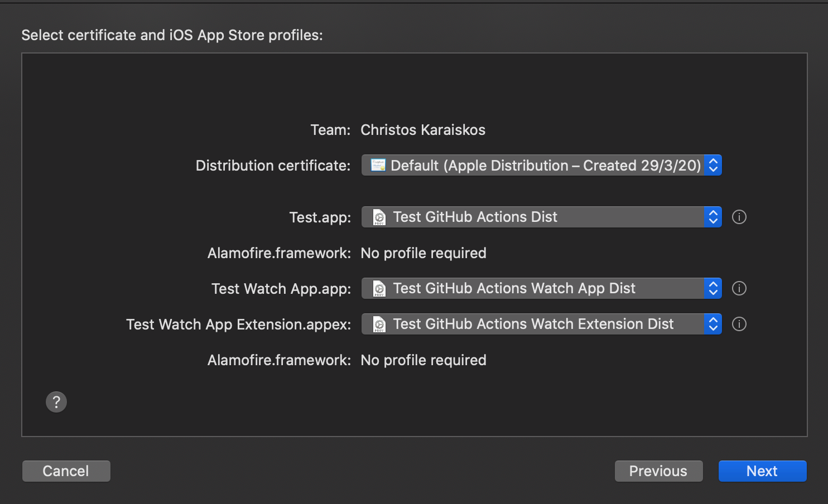
Task: Open the info popover for Test Watch App.app profile
Action: (x=739, y=288)
